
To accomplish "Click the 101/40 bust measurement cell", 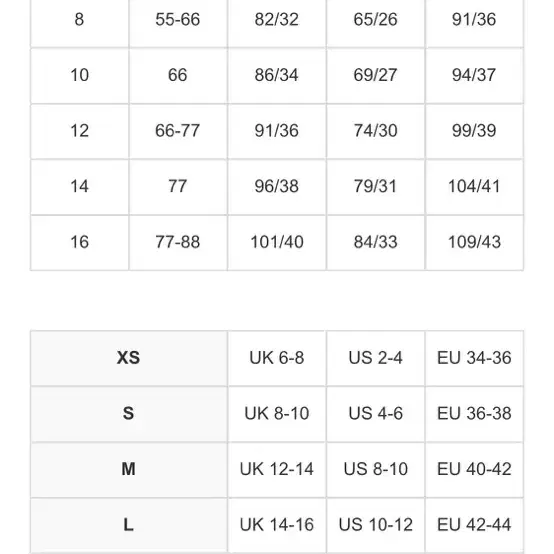I will click(x=277, y=242).
